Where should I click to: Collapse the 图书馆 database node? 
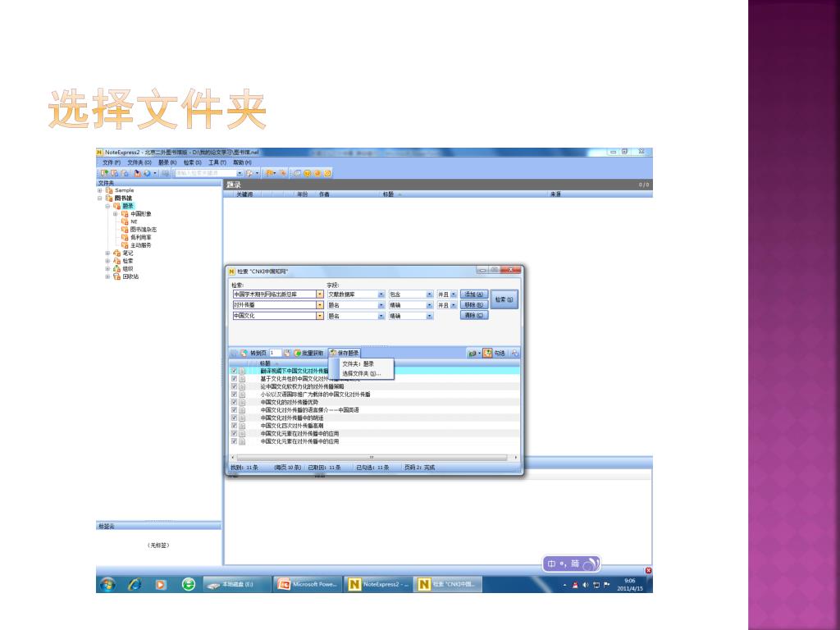pyautogui.click(x=99, y=199)
